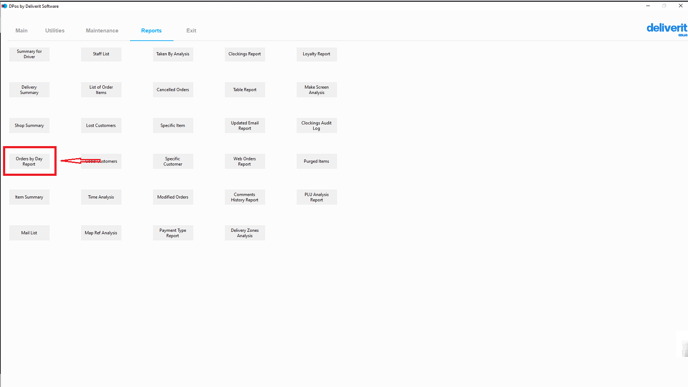
Task: Open the Clockings Report
Action: 245,54
